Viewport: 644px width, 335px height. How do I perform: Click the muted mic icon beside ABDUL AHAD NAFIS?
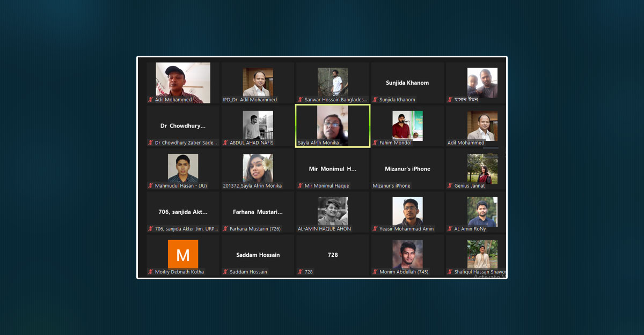coord(226,143)
